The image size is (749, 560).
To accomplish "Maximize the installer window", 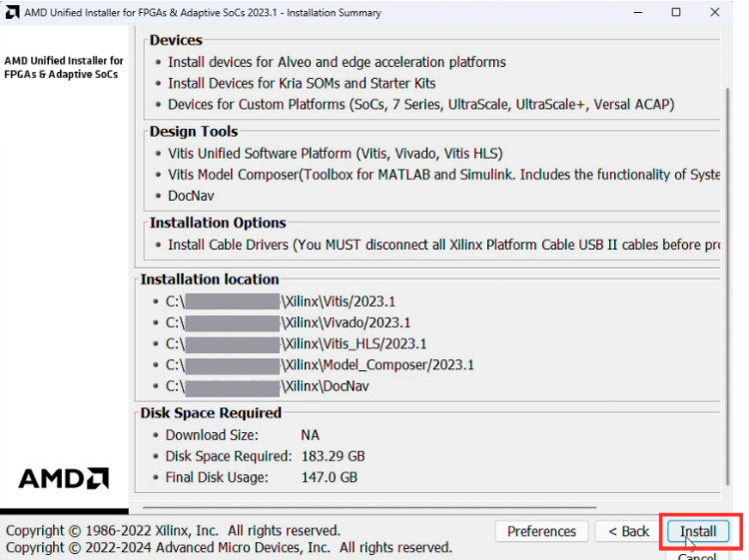I will [x=676, y=13].
